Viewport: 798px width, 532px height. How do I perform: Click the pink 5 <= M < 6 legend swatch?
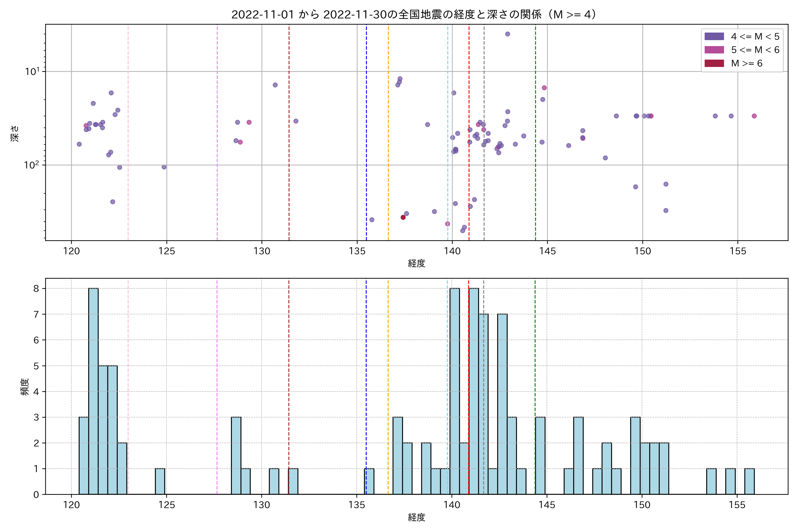coord(714,50)
